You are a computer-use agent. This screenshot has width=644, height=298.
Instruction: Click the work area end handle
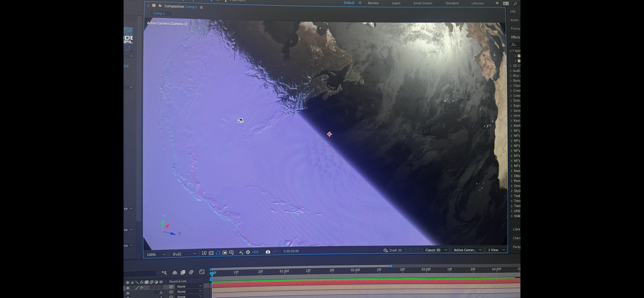point(391,266)
